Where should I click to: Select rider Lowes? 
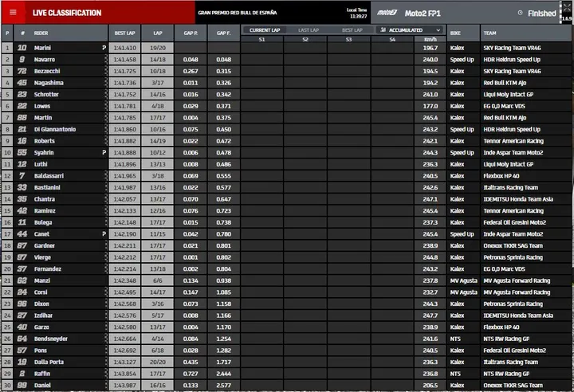click(x=42, y=106)
